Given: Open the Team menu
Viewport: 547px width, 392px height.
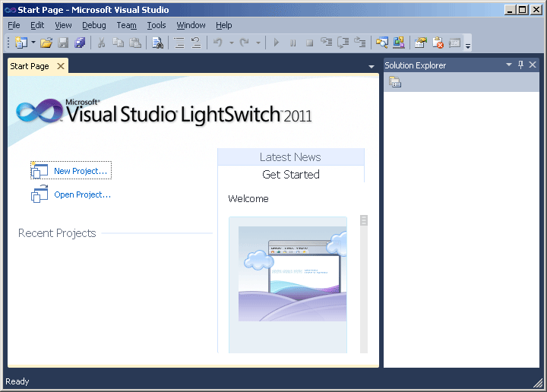Looking at the screenshot, I should click(126, 25).
